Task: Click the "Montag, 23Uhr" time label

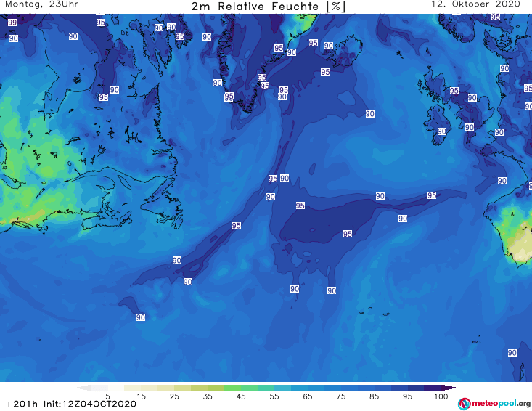Action: 41,4
